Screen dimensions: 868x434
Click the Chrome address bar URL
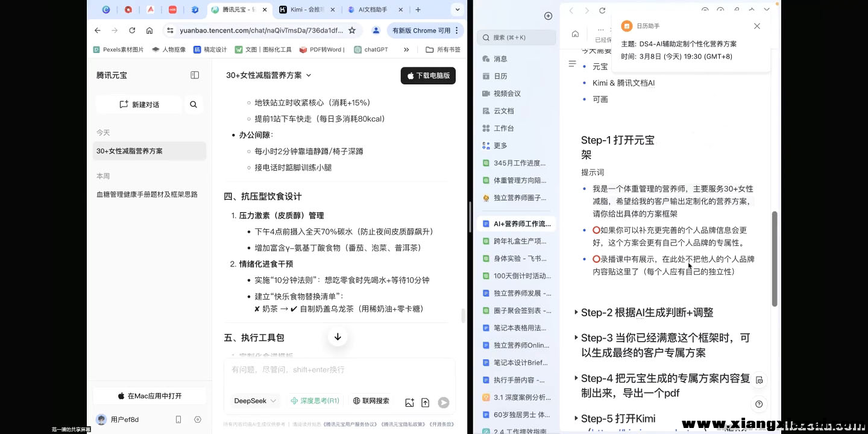261,30
